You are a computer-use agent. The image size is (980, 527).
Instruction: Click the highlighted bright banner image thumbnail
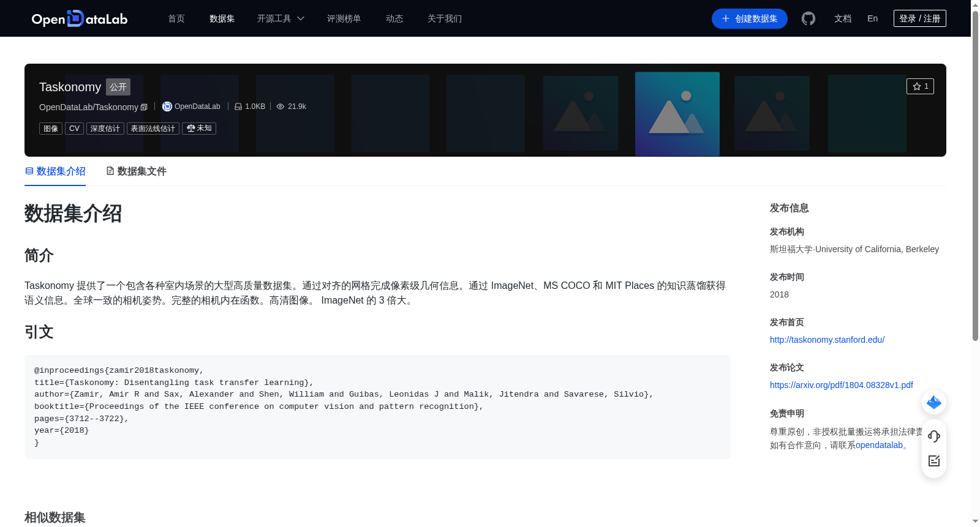click(677, 114)
